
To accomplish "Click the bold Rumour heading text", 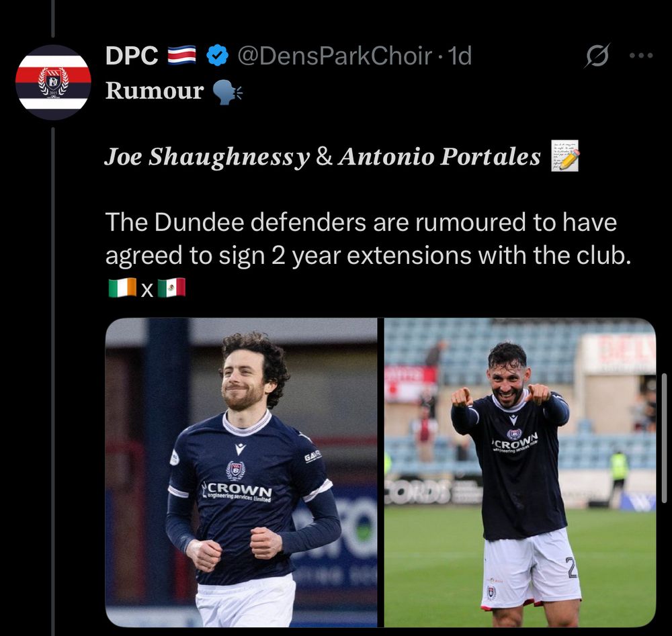I will pos(155,91).
